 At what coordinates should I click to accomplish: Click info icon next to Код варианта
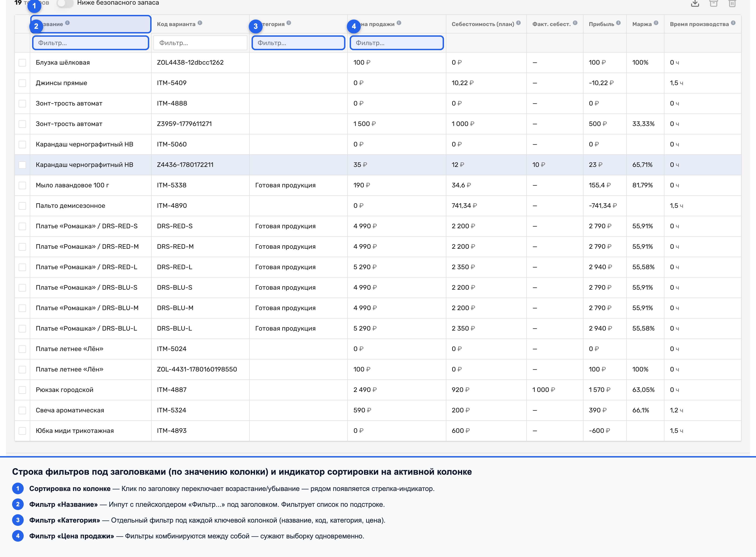200,23
